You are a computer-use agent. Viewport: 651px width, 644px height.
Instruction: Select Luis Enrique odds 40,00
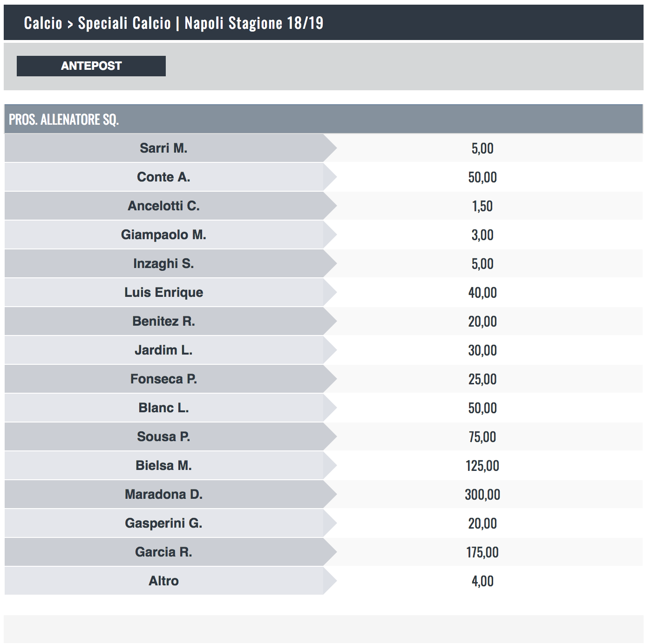coord(482,293)
